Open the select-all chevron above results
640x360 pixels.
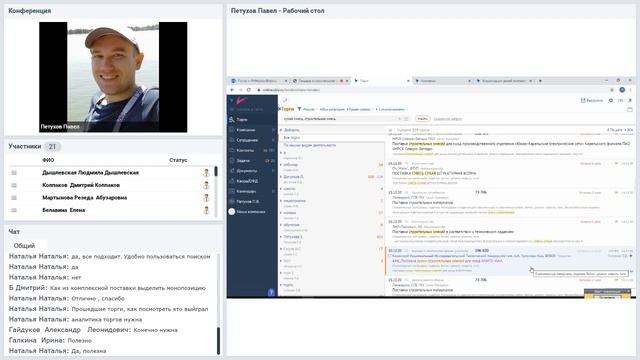click(391, 130)
